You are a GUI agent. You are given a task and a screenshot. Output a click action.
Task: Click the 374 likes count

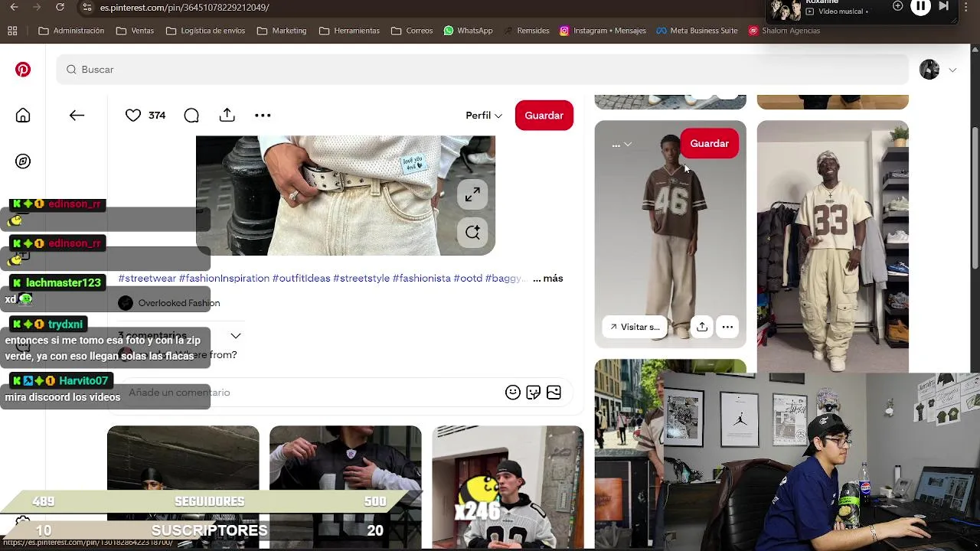(157, 116)
